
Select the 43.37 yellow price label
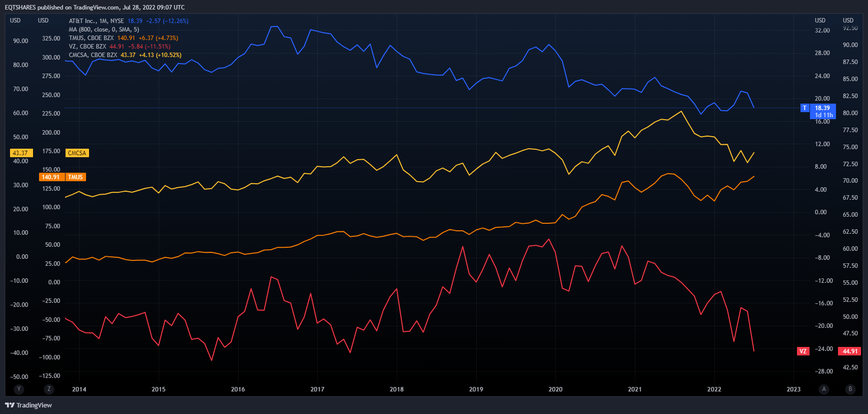(21, 153)
